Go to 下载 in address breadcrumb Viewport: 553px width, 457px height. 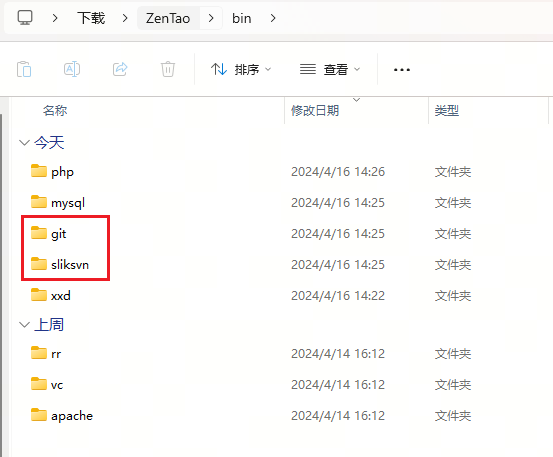coord(91,18)
